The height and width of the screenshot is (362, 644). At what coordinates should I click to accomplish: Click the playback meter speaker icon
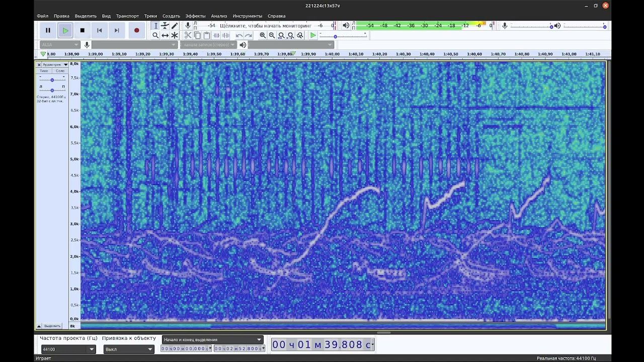click(x=346, y=26)
